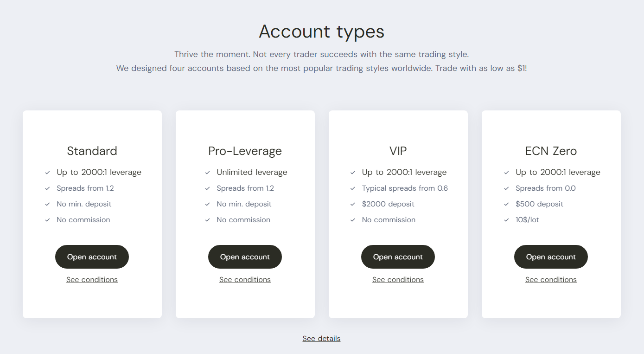Open a Pro-Leverage account

(245, 257)
